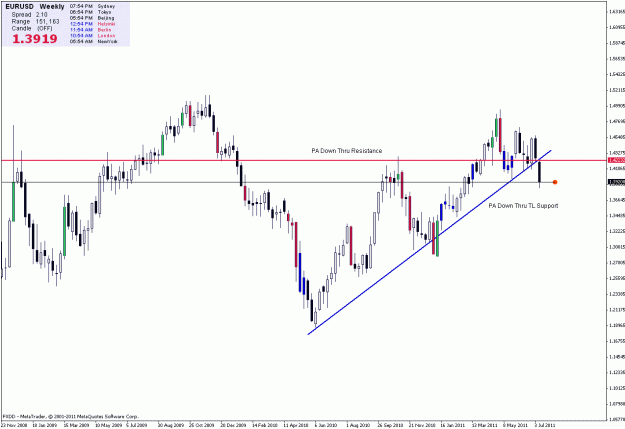This screenshot has width=625, height=429.
Task: Click the EURUSD symbol label
Action: (x=20, y=7)
